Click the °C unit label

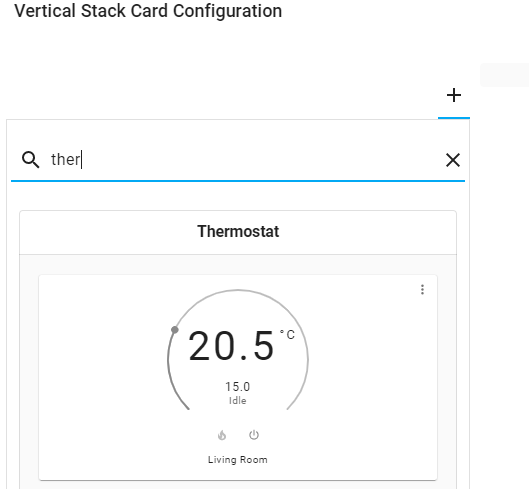point(287,334)
